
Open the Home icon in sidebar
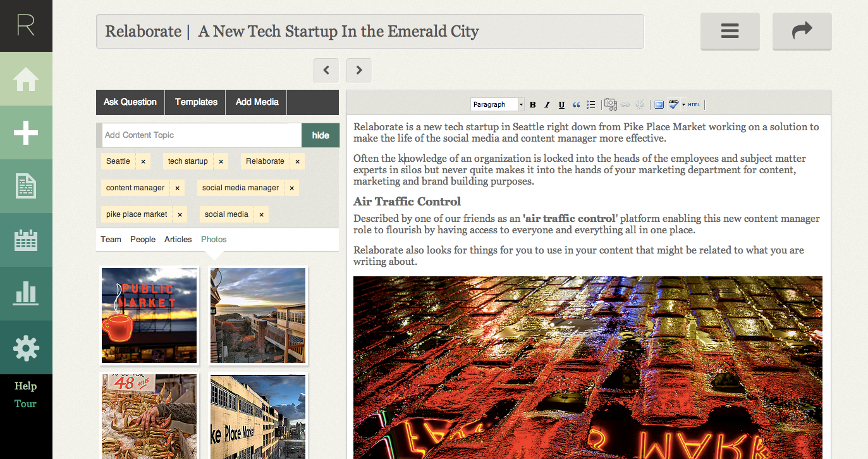click(26, 80)
